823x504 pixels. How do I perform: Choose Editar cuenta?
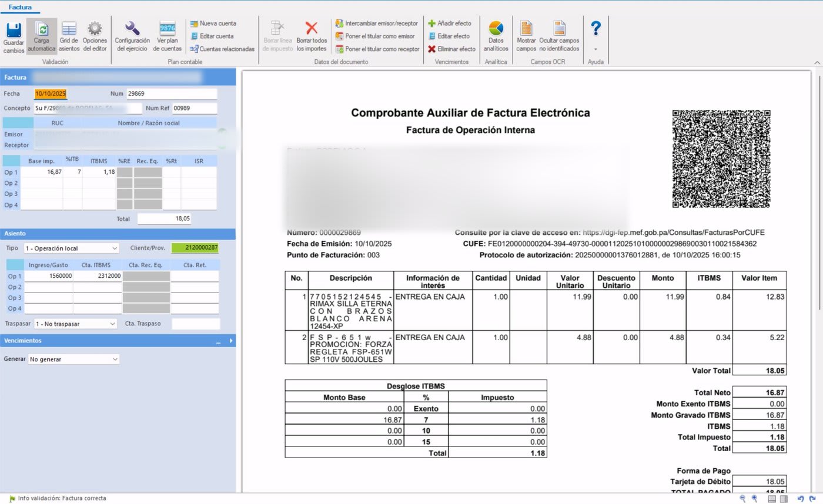click(x=212, y=36)
